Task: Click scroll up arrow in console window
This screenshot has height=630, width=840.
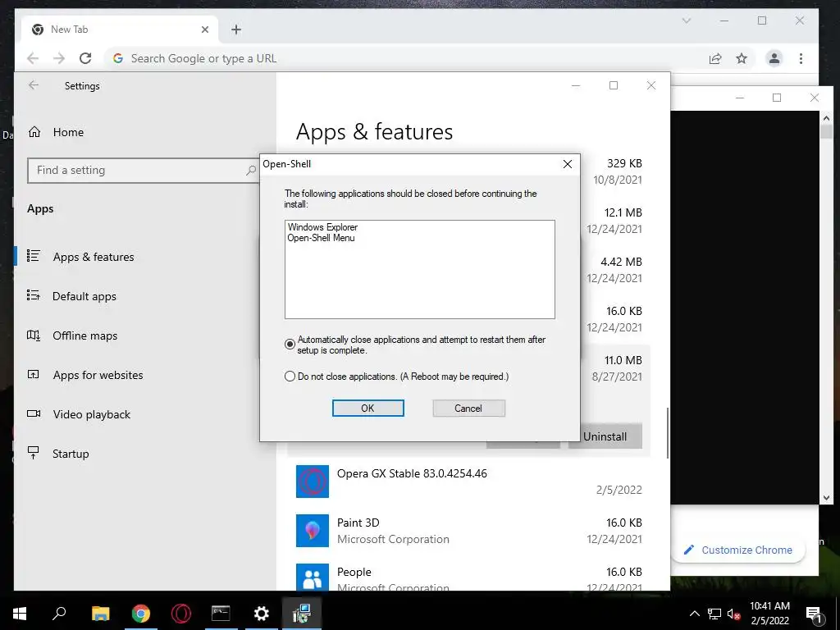Action: pyautogui.click(x=826, y=118)
